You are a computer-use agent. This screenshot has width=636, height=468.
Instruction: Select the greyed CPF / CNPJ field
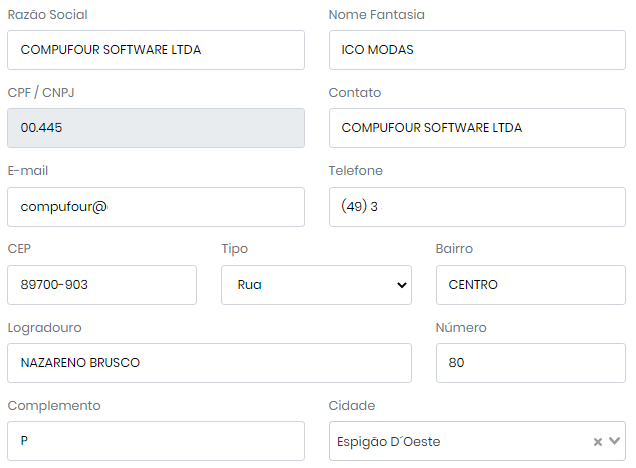coord(155,128)
